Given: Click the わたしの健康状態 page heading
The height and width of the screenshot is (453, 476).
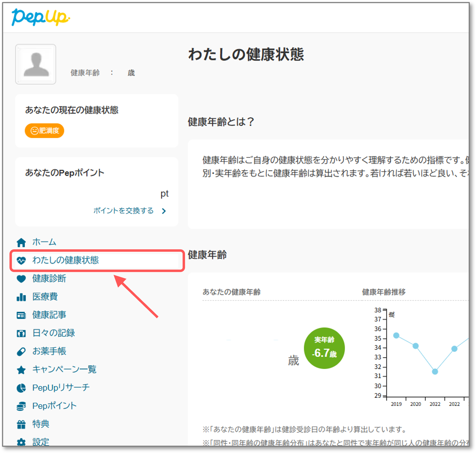Looking at the screenshot, I should 246,54.
